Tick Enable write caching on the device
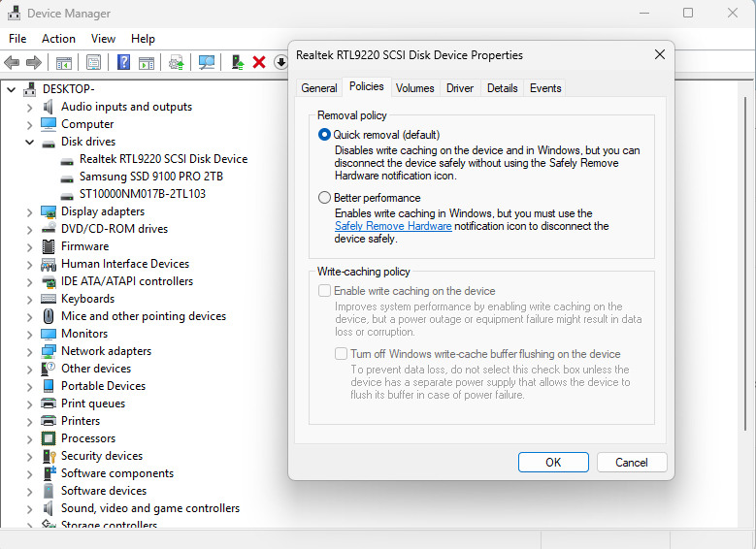756x549 pixels. (x=324, y=291)
